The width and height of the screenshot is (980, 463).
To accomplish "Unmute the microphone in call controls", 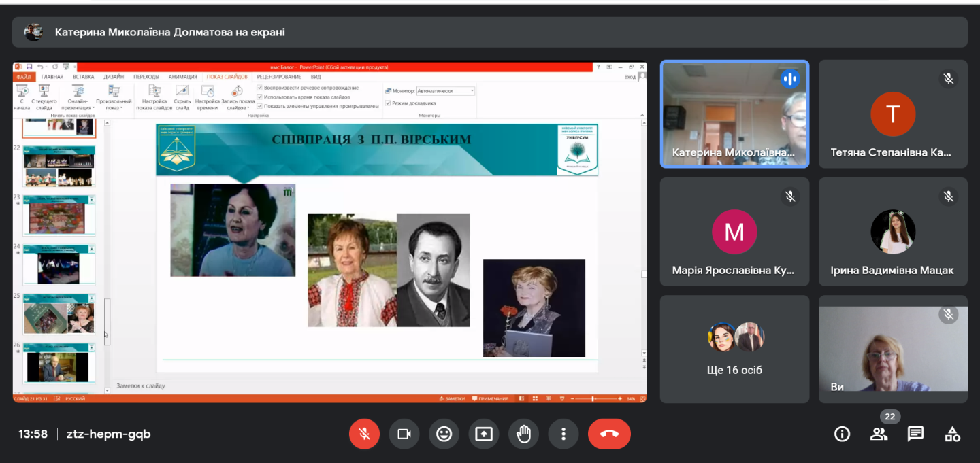I will pyautogui.click(x=364, y=434).
